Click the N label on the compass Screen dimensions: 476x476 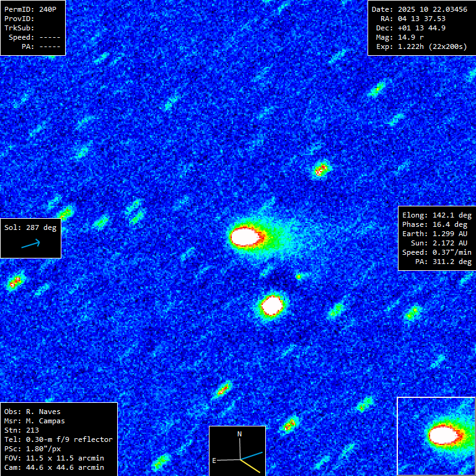[x=240, y=434]
